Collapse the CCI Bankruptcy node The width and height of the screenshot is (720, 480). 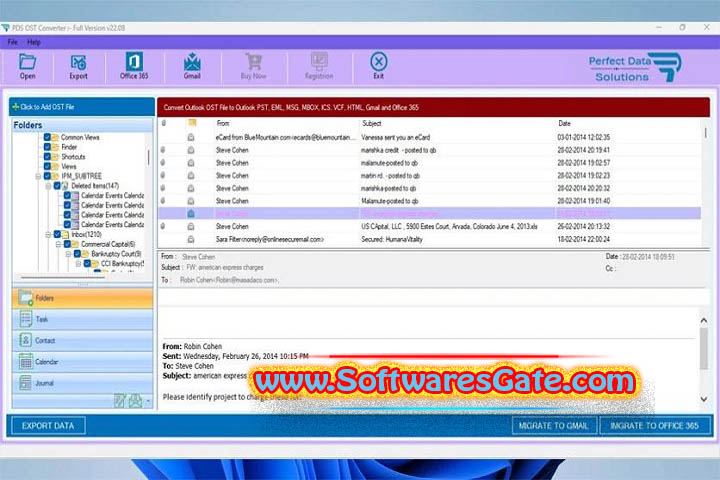tap(78, 264)
